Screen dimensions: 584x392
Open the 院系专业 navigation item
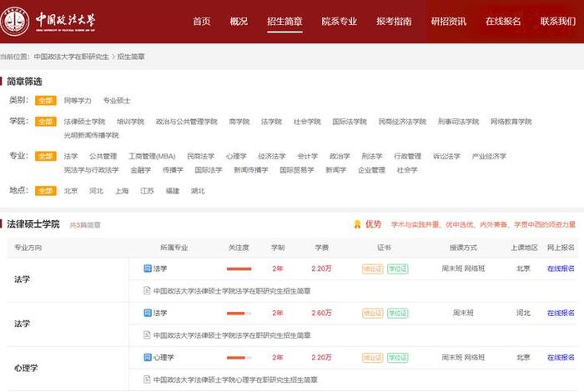pyautogui.click(x=340, y=21)
